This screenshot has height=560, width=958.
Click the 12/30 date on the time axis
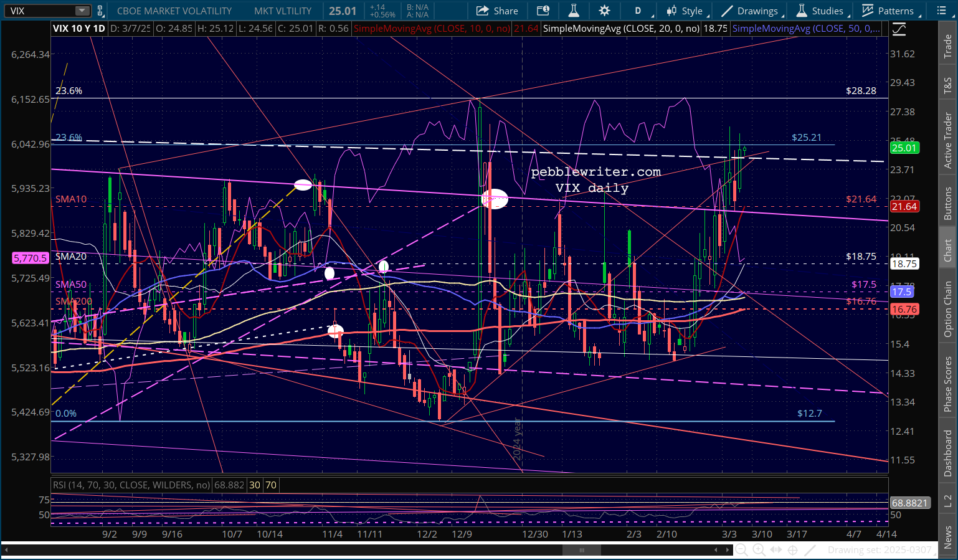pos(535,534)
